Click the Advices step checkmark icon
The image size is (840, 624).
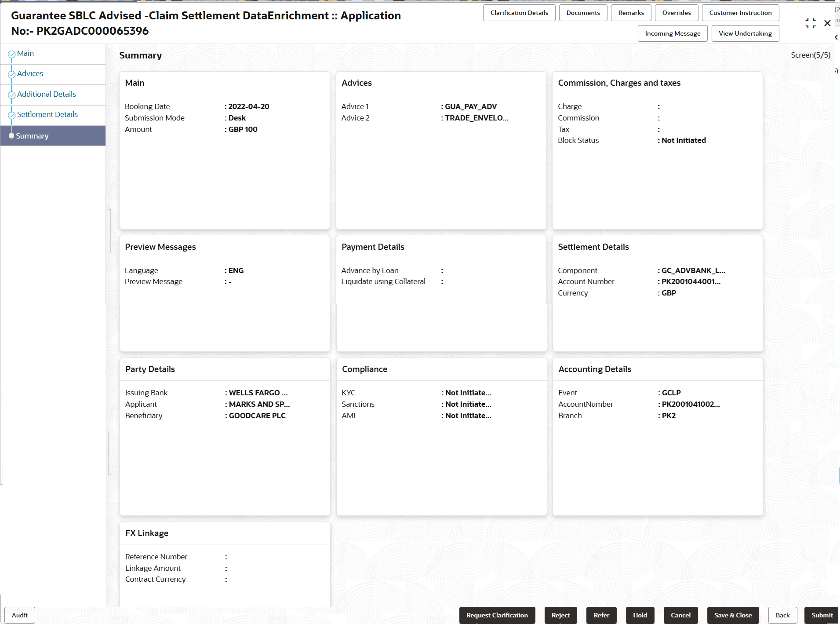12,75
